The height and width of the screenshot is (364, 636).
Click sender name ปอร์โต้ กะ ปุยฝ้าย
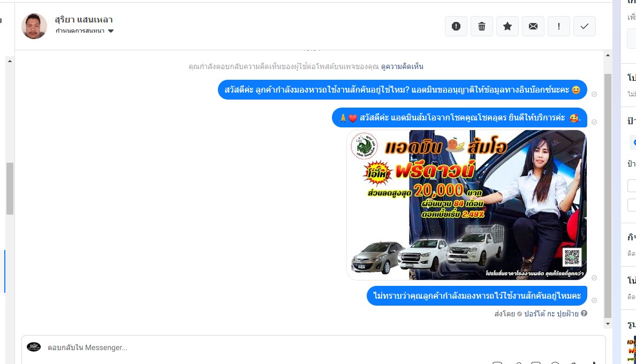pos(551,313)
